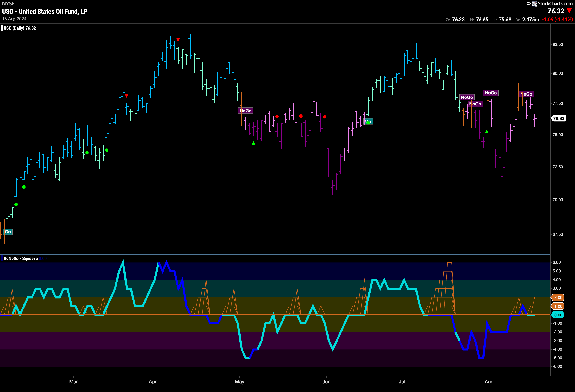
Task: Click the NYSE exchange label
Action: [x=8, y=3]
